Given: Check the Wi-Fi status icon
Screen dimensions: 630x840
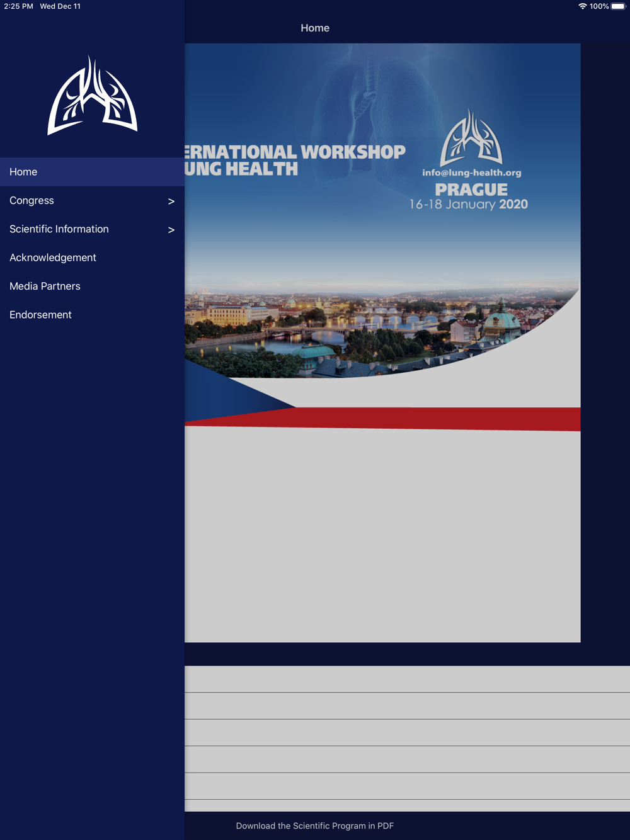Looking at the screenshot, I should point(583,6).
